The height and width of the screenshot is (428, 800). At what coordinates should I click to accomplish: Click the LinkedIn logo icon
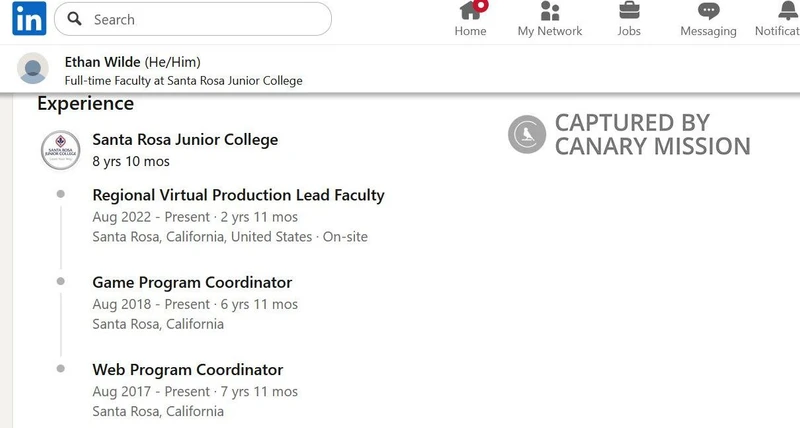29,18
